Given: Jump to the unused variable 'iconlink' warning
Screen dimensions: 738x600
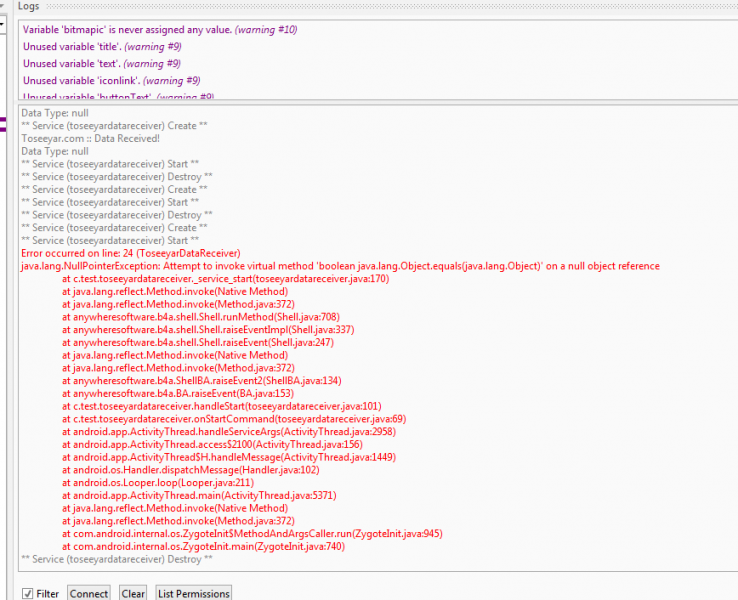Looking at the screenshot, I should (111, 81).
